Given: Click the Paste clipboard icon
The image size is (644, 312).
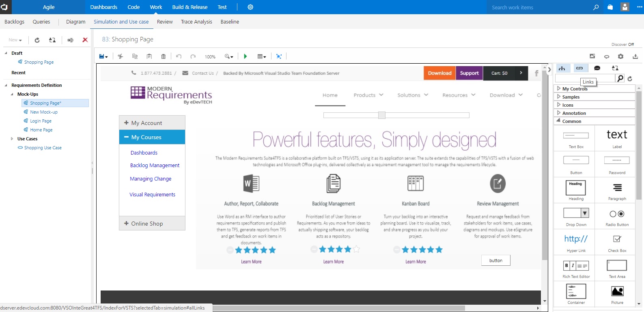Looking at the screenshot, I should (149, 56).
